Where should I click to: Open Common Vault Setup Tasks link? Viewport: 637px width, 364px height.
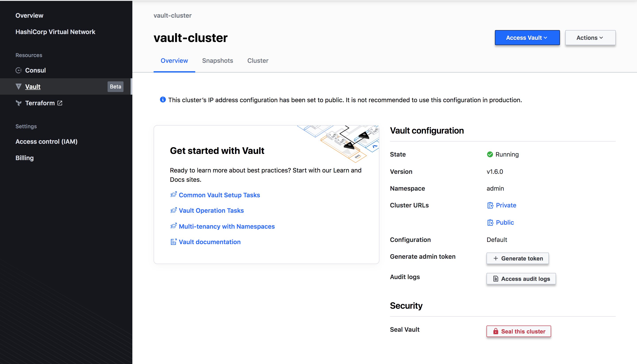tap(219, 195)
